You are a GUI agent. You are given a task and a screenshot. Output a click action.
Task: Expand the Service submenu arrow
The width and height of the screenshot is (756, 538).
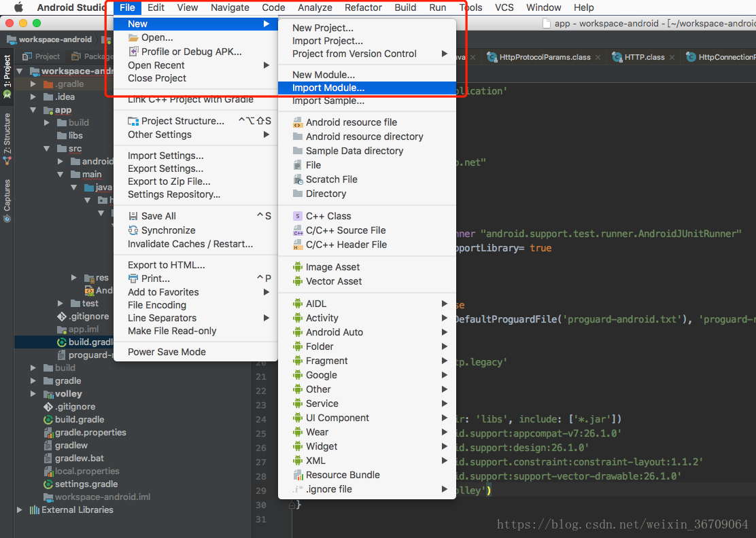click(x=445, y=403)
